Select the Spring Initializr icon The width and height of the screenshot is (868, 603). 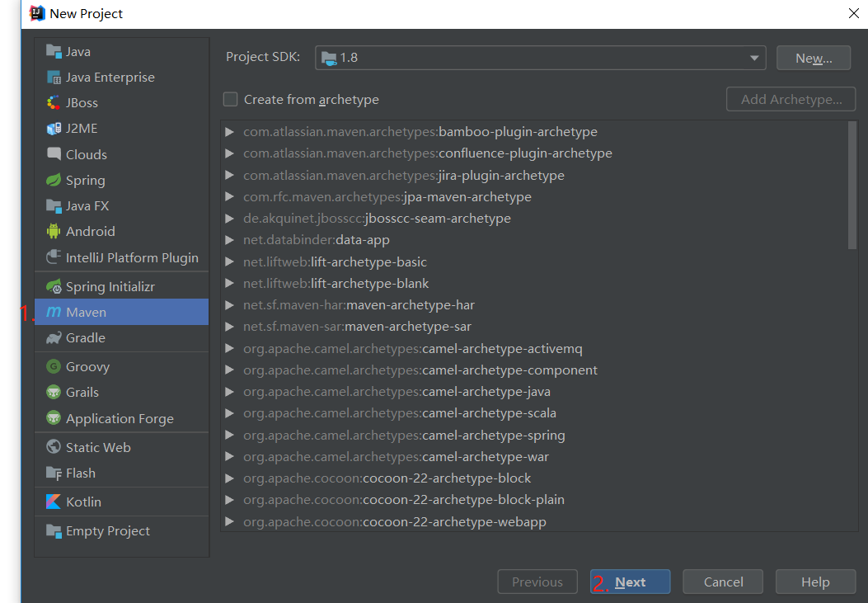pos(54,287)
